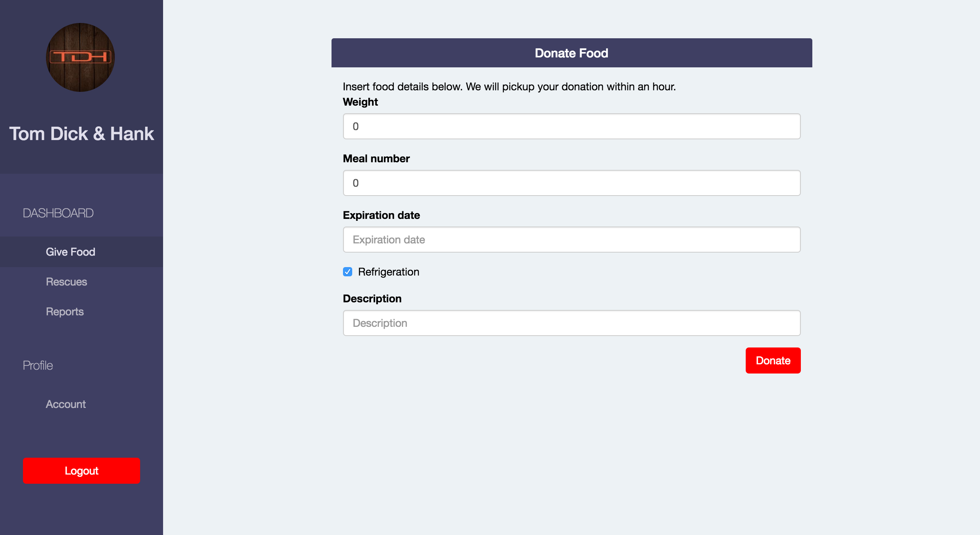Go to the Rescues page
This screenshot has width=980, height=535.
pos(67,282)
